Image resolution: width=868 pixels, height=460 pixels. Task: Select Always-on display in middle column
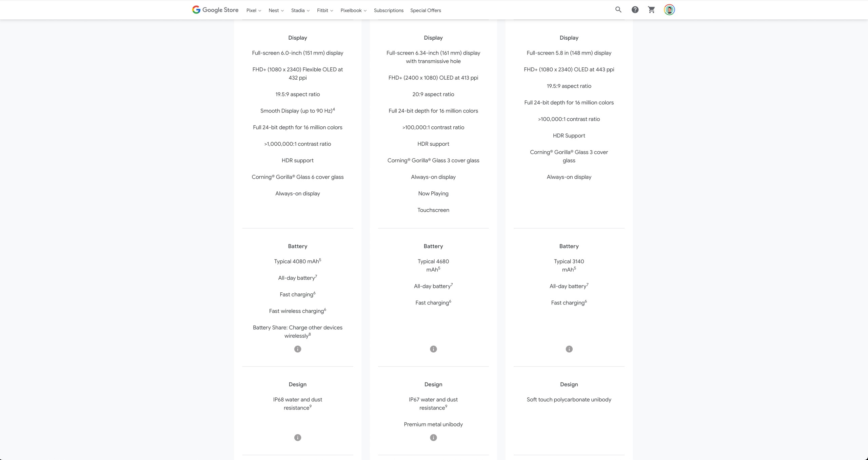point(433,177)
